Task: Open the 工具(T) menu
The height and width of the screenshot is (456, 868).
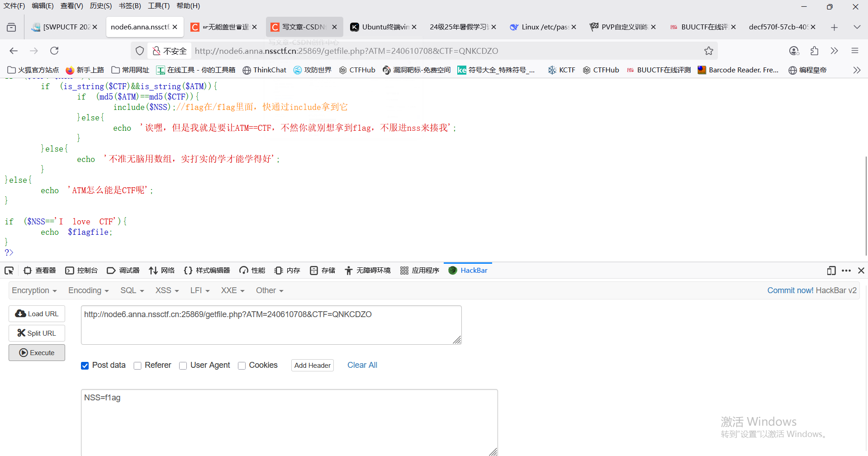Action: coord(159,6)
